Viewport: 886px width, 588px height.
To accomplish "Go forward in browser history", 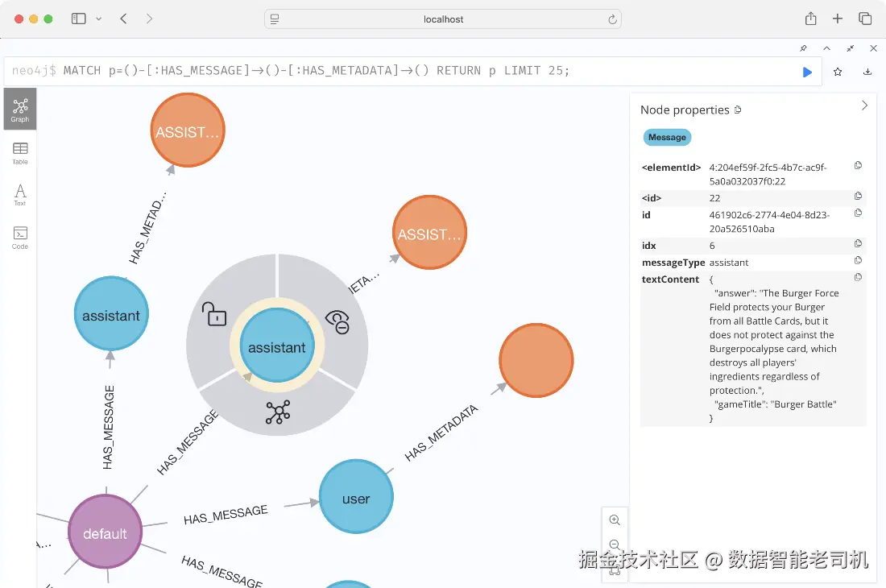I will (x=149, y=19).
